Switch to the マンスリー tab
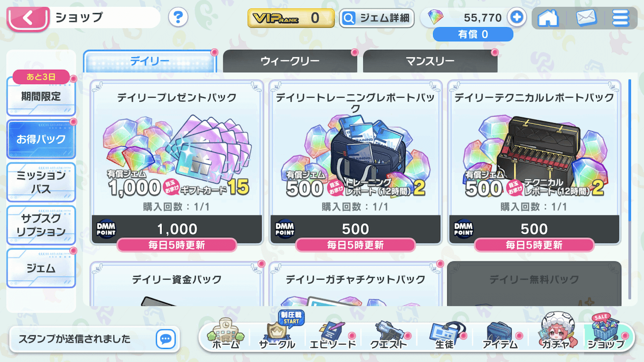This screenshot has width=644, height=362. (430, 61)
